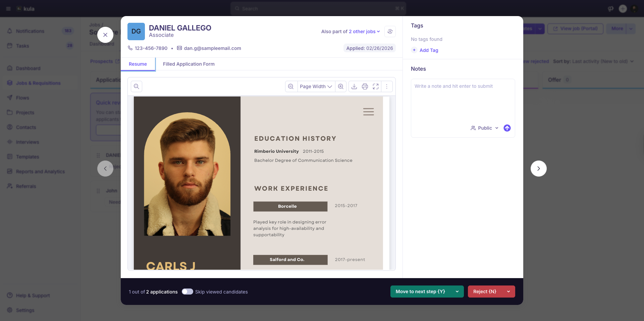Switch to Filled Application Form tab
Screen dimensions: 644x321
pyautogui.click(x=189, y=64)
